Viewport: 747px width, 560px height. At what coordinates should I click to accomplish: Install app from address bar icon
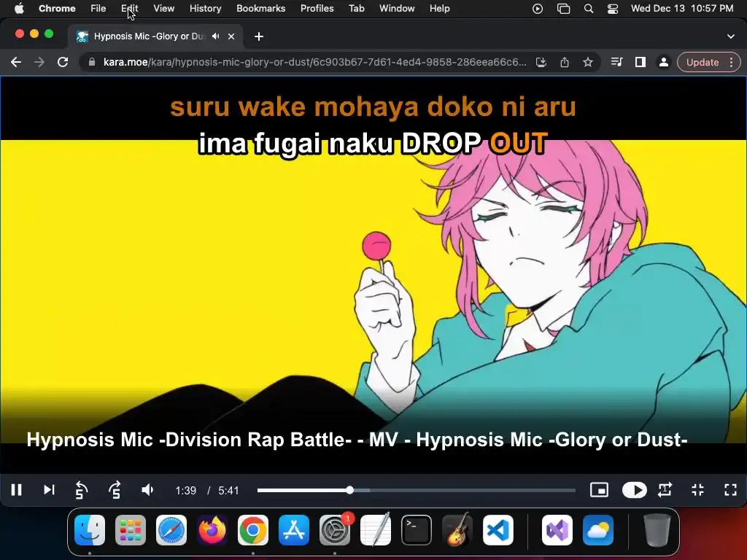[x=541, y=63]
